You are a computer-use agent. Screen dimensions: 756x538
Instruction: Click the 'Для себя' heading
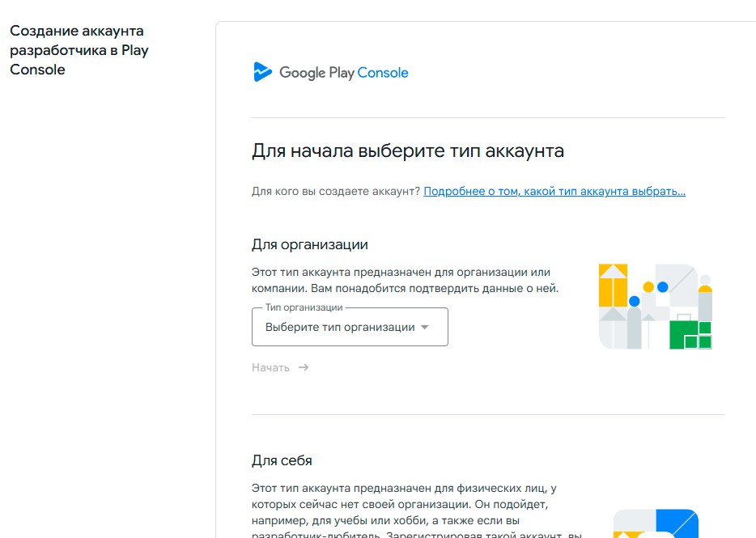[282, 461]
